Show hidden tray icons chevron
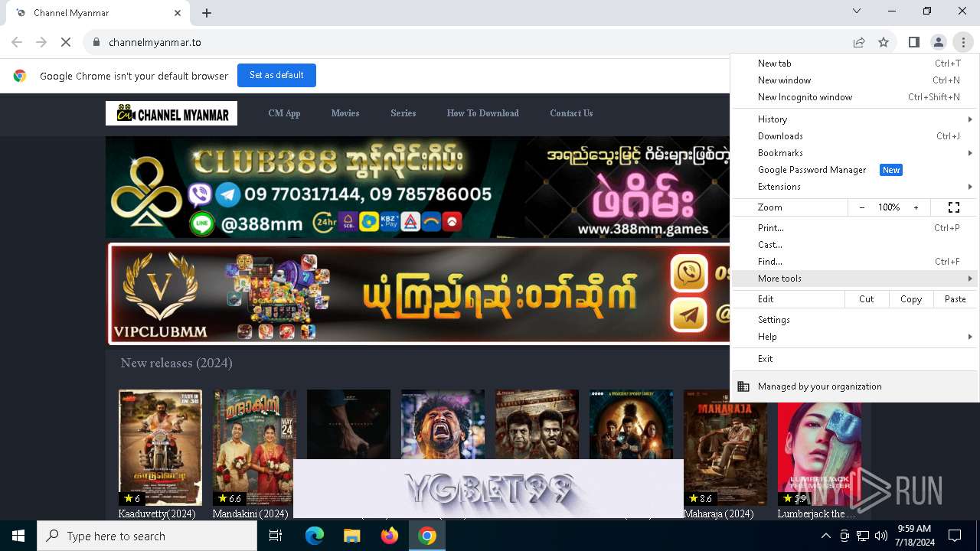This screenshot has height=551, width=980. [x=826, y=536]
